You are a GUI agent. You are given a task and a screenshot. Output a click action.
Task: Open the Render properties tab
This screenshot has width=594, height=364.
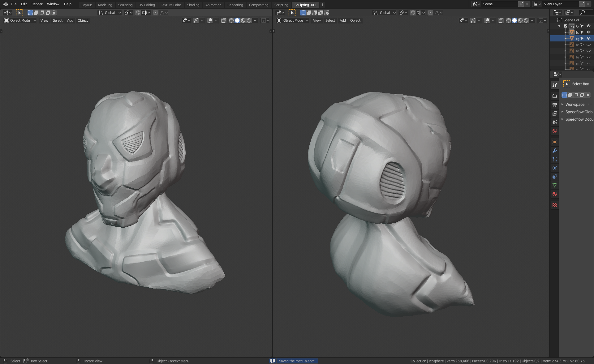[555, 96]
